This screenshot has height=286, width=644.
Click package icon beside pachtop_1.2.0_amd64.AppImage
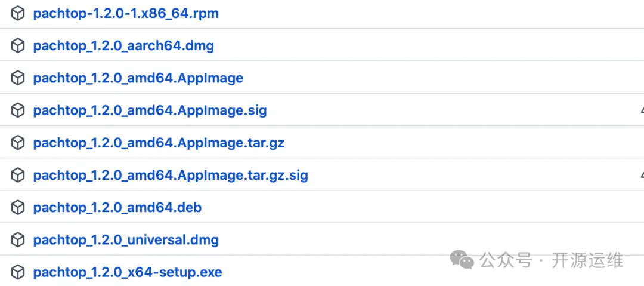(18, 78)
